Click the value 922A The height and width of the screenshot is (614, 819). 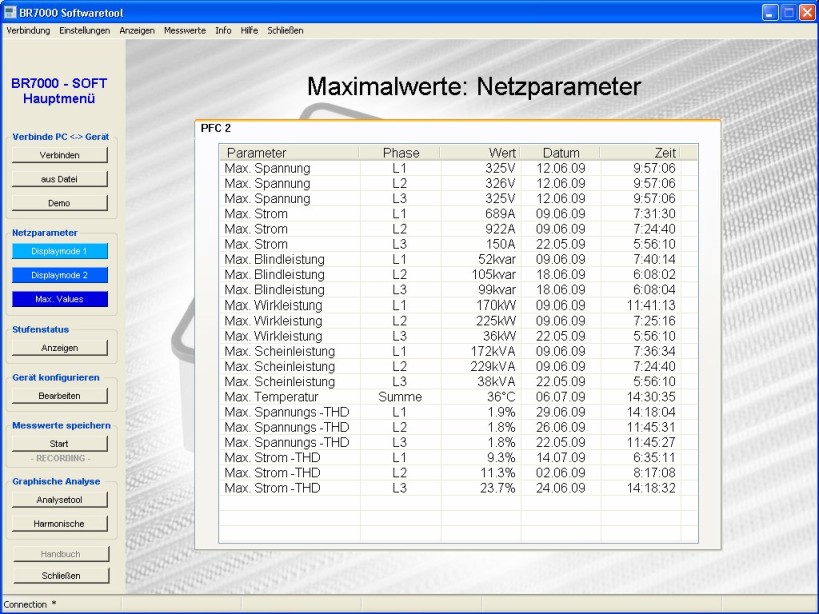(499, 229)
